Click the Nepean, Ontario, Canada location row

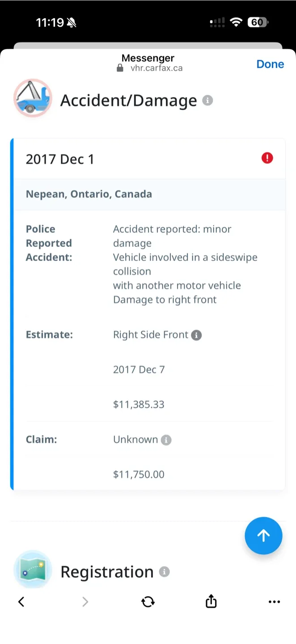[89, 194]
